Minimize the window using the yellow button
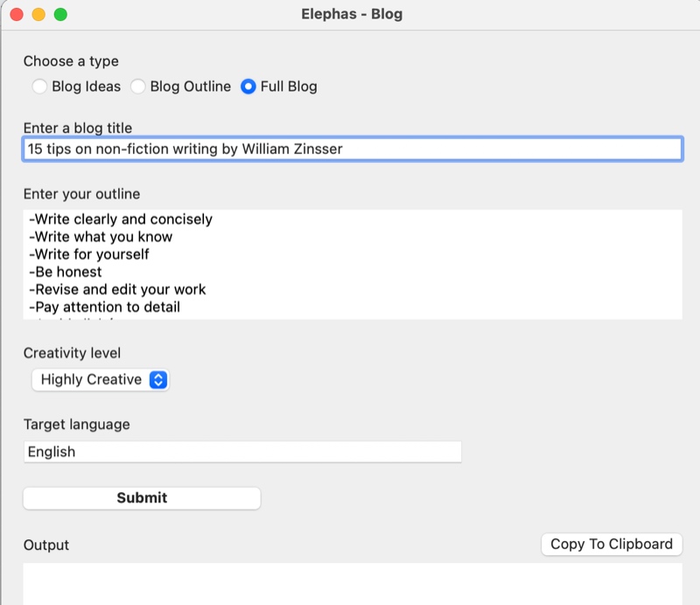Viewport: 700px width, 605px height. 38,15
